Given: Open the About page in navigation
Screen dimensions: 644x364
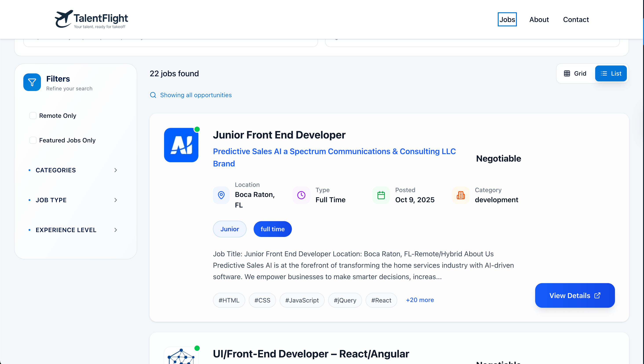Looking at the screenshot, I should tap(539, 20).
